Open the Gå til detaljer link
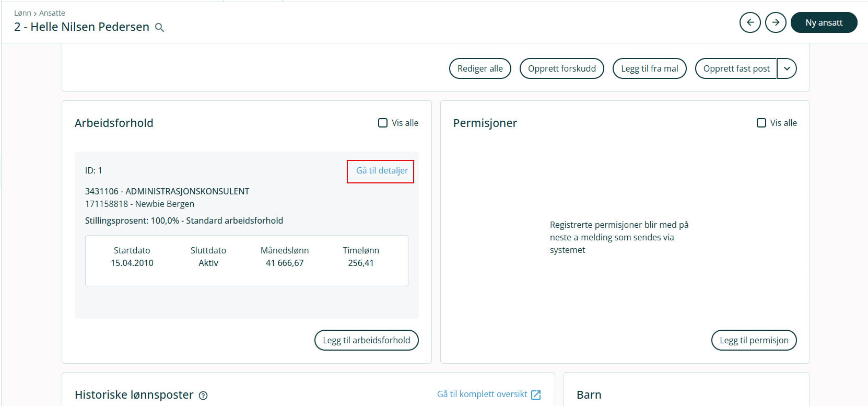The image size is (868, 406). (382, 170)
